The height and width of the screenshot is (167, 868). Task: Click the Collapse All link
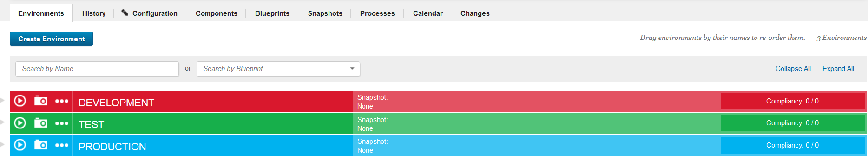tap(793, 69)
